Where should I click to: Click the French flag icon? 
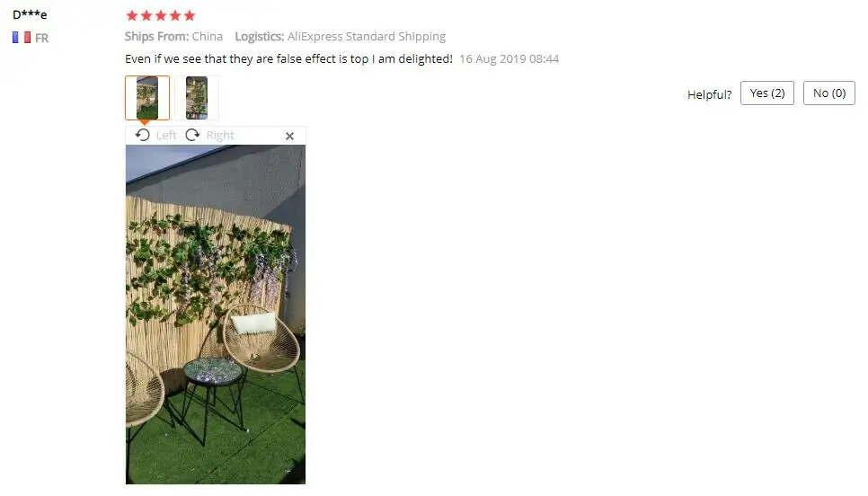tap(22, 38)
